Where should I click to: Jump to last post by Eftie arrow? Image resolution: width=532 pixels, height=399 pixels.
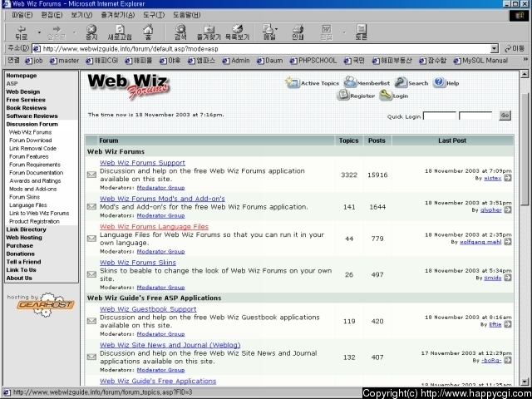click(x=508, y=324)
